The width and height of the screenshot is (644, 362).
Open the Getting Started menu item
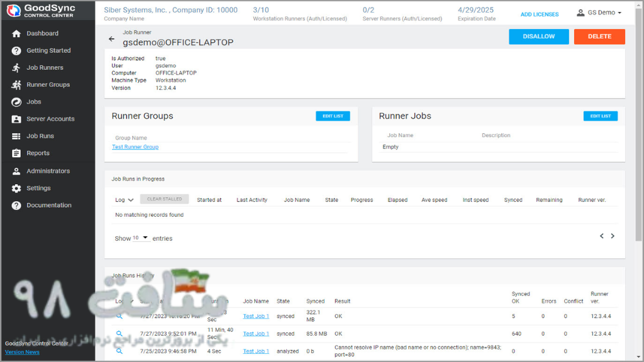[x=48, y=51]
